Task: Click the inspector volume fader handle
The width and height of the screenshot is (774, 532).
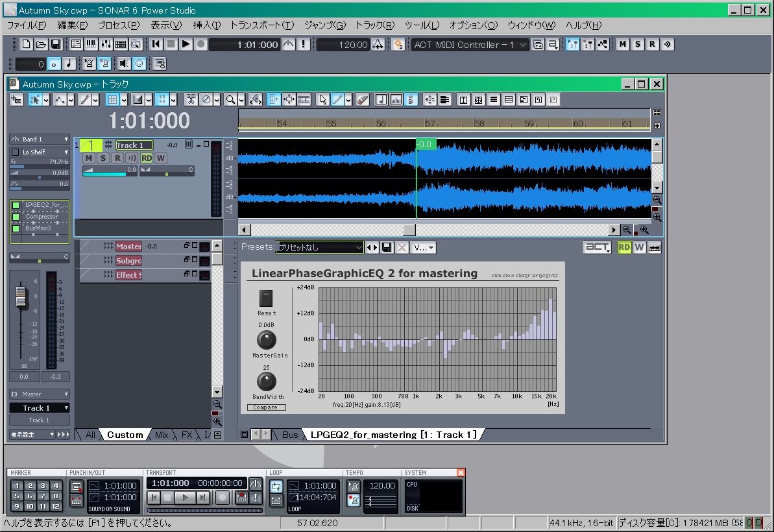Action: click(x=21, y=296)
